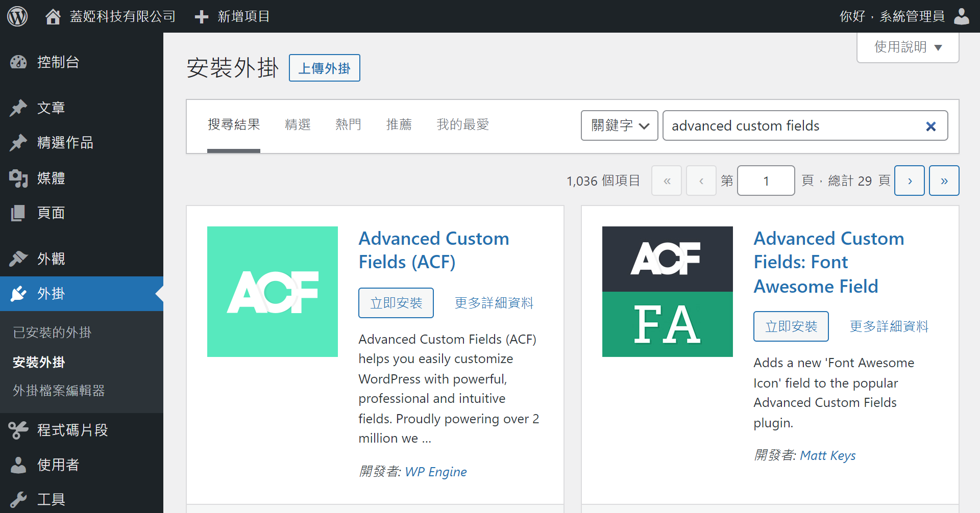Screen dimensions: 980x513
Task: Open the 外掛檔案編輯器 submenu item
Action: click(59, 391)
